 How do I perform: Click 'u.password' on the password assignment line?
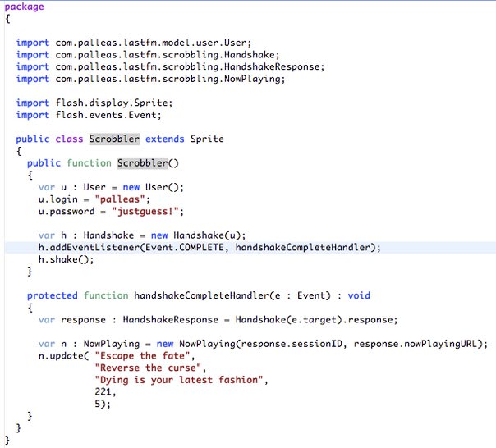click(67, 211)
